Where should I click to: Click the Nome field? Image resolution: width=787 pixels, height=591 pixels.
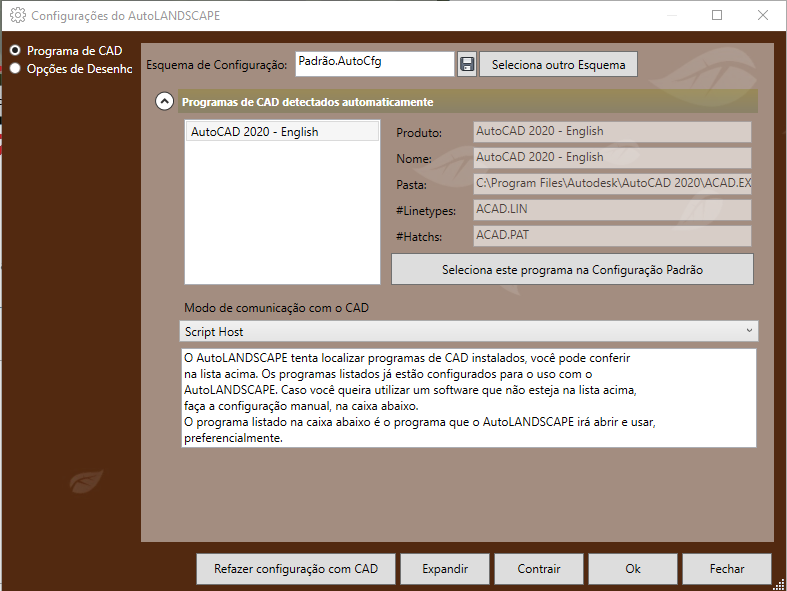(611, 158)
